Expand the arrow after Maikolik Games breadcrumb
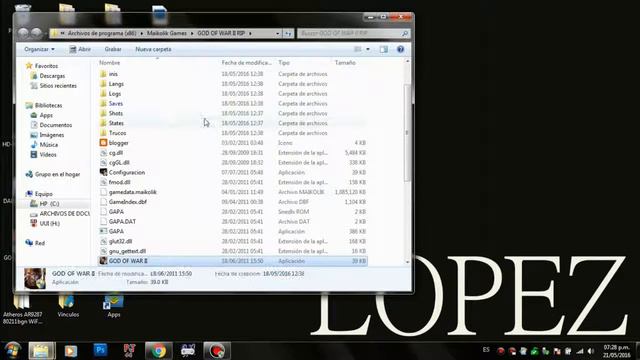 point(193,33)
